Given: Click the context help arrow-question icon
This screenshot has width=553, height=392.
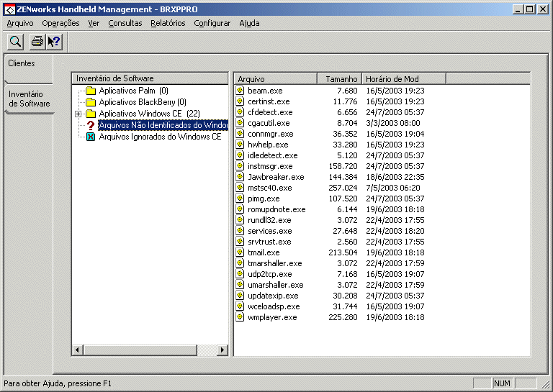Looking at the screenshot, I should (x=54, y=42).
